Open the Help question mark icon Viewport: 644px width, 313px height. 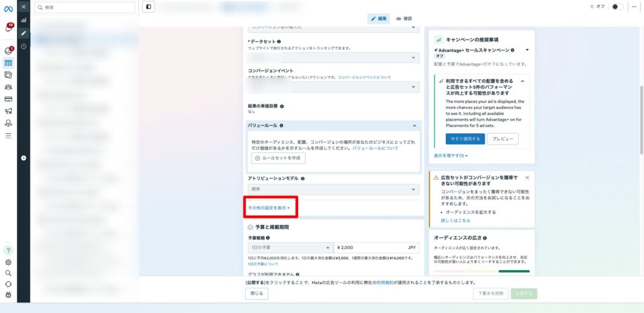click(8, 250)
